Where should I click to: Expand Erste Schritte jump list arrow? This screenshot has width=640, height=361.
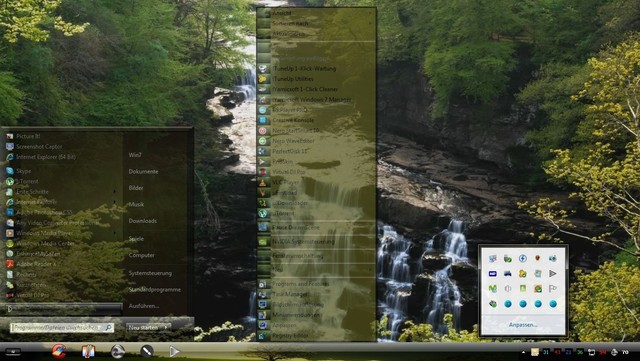coord(115,192)
